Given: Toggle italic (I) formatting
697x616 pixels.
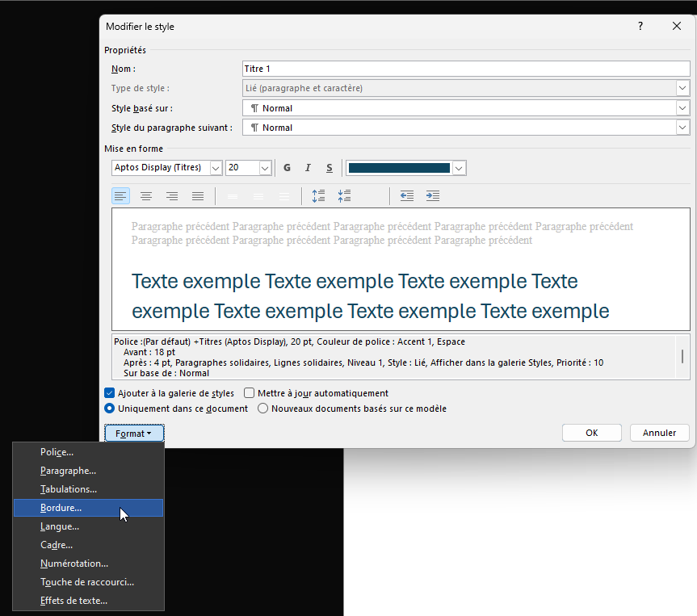Looking at the screenshot, I should pyautogui.click(x=308, y=168).
